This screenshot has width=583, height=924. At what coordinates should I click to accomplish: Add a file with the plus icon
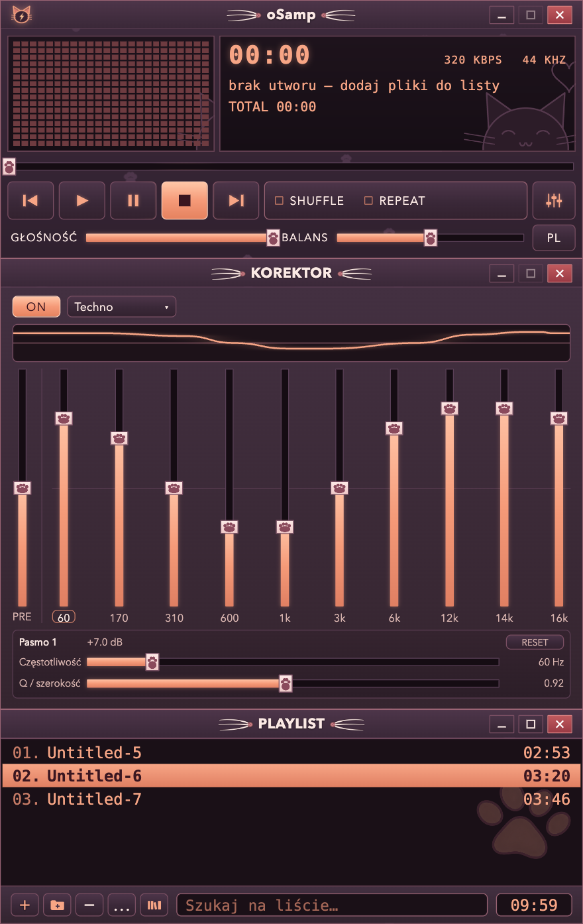click(25, 905)
